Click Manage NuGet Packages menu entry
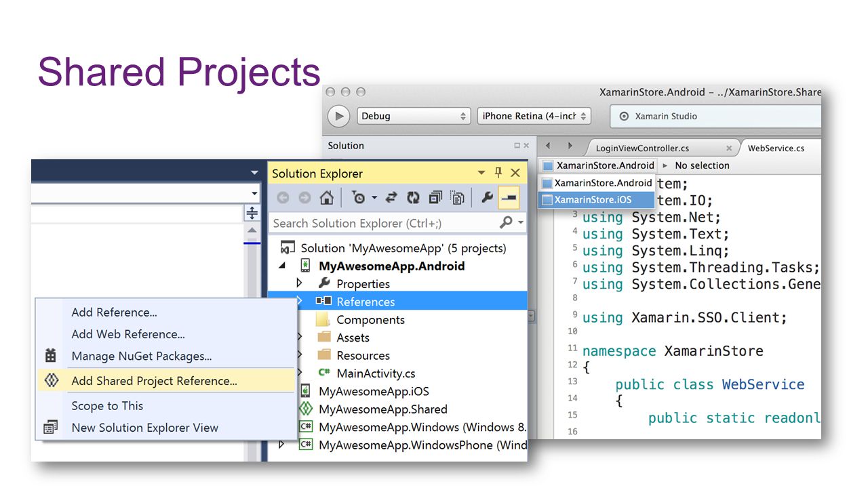The image size is (868, 488). [142, 356]
